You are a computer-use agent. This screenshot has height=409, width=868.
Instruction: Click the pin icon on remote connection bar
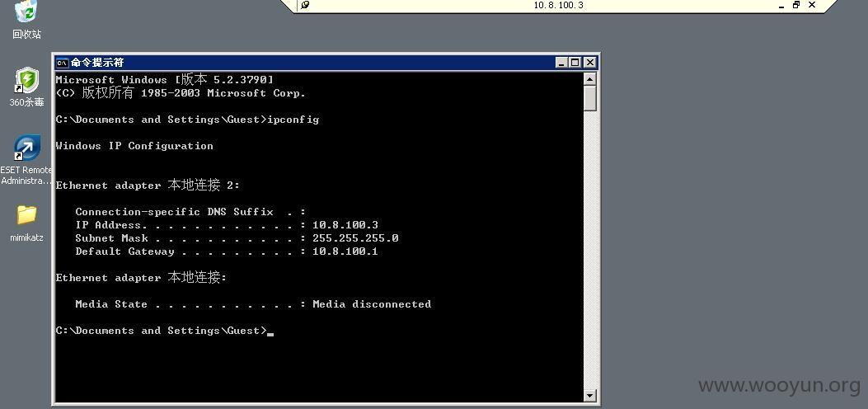pos(305,5)
